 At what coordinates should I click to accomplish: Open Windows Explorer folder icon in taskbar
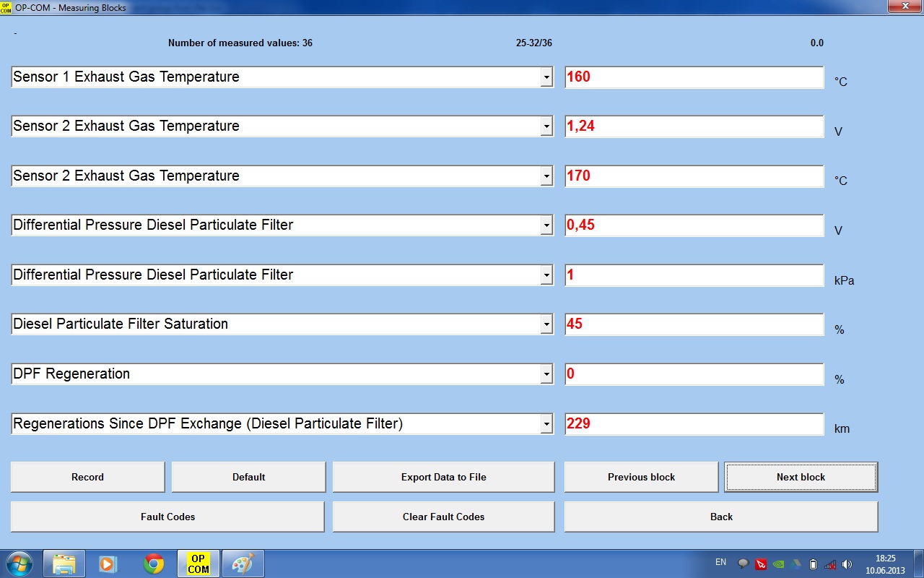64,564
